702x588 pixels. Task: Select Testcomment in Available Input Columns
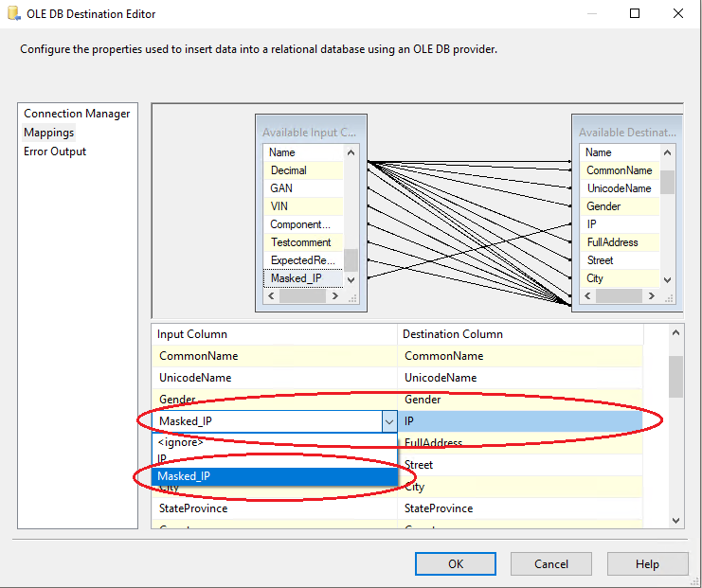tap(300, 242)
